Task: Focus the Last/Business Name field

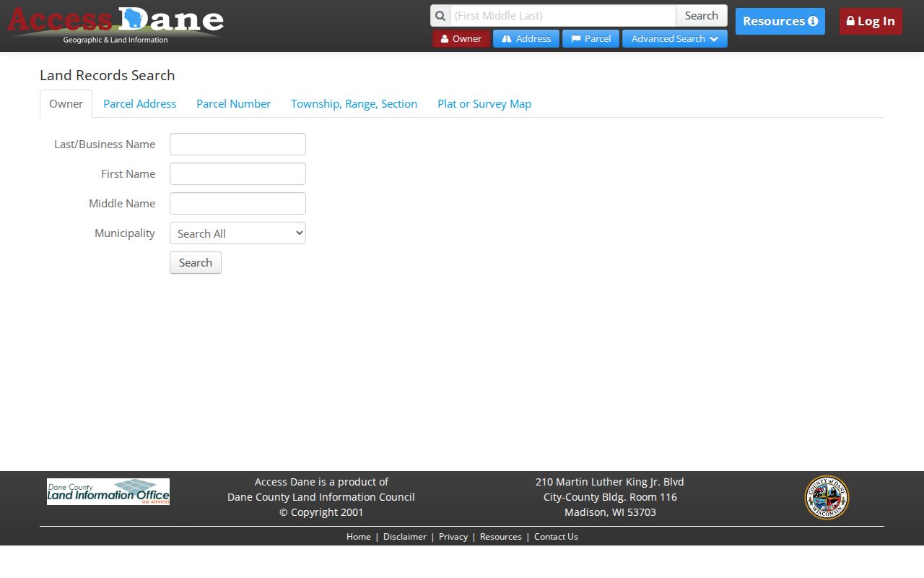Action: (x=237, y=144)
